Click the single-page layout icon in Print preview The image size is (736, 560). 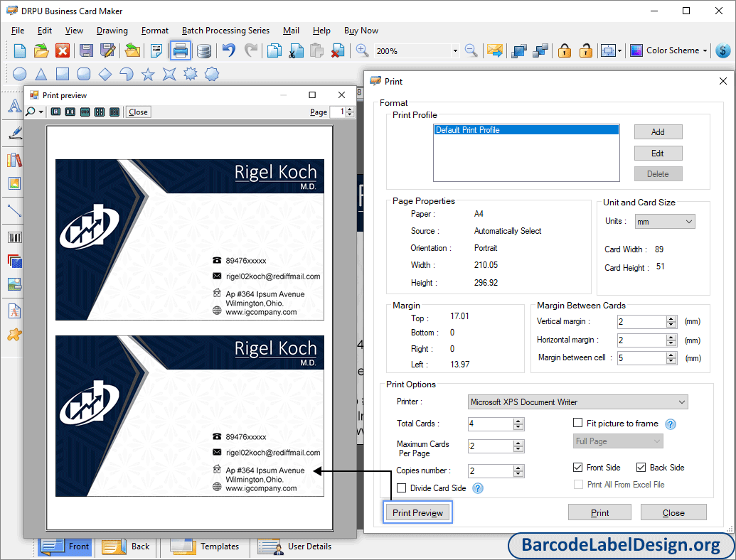55,112
